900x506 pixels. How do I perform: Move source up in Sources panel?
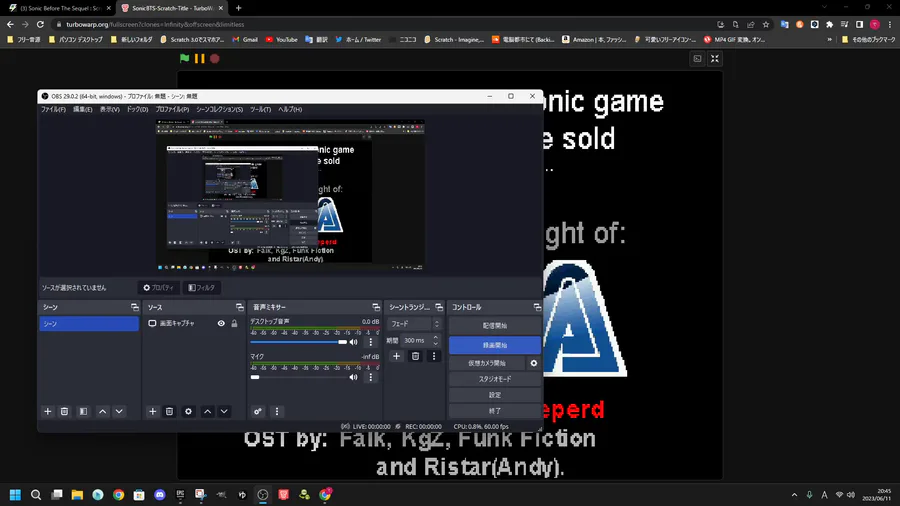[x=207, y=411]
